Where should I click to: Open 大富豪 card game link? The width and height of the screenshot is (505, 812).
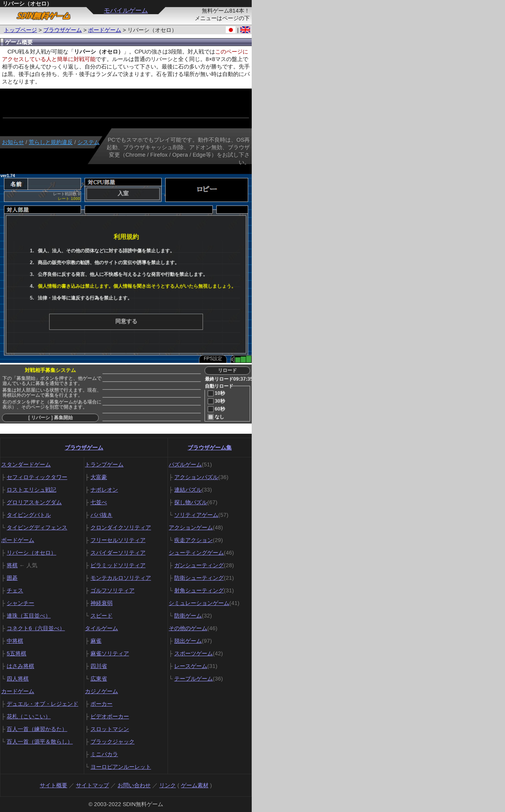[x=99, y=477]
